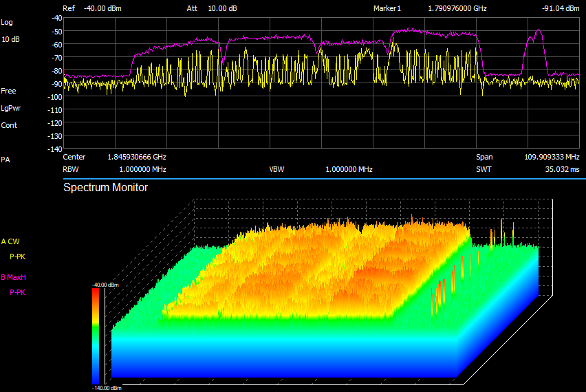This screenshot has height=392, width=586.
Task: Click the RBW label
Action: tap(71, 169)
